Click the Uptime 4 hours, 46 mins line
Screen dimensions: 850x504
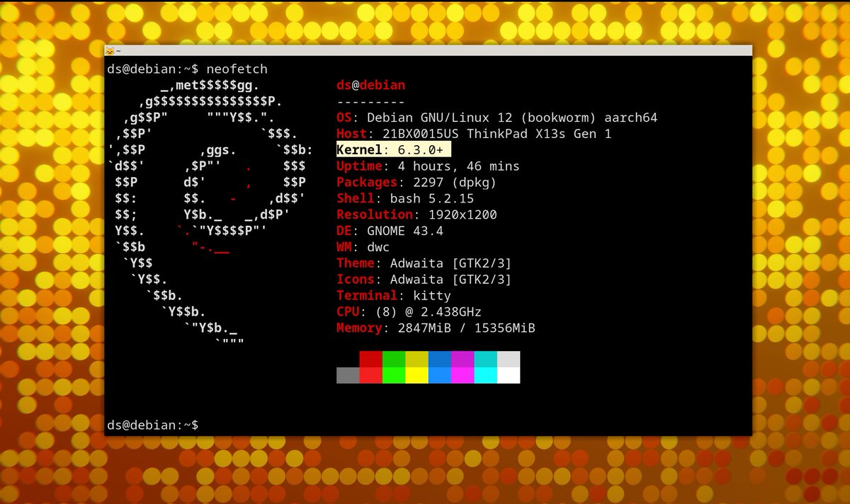point(428,166)
